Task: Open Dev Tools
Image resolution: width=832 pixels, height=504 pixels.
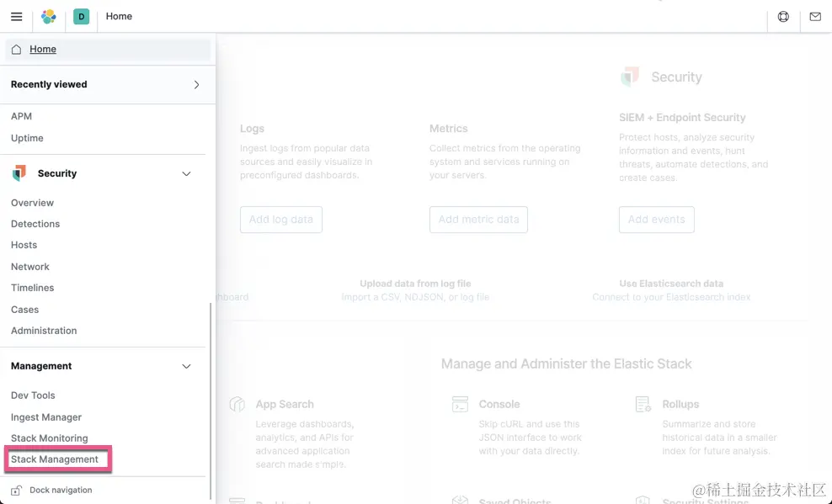Action: [x=33, y=395]
